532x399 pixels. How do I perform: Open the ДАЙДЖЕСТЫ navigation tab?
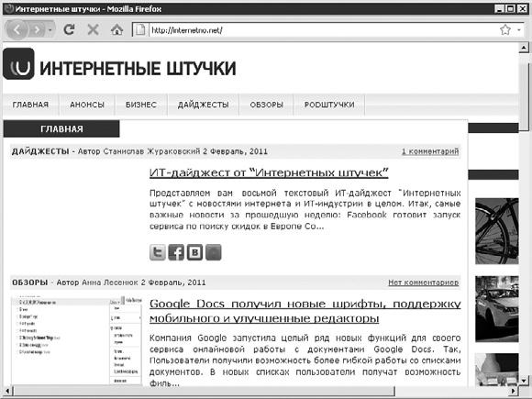pos(204,105)
